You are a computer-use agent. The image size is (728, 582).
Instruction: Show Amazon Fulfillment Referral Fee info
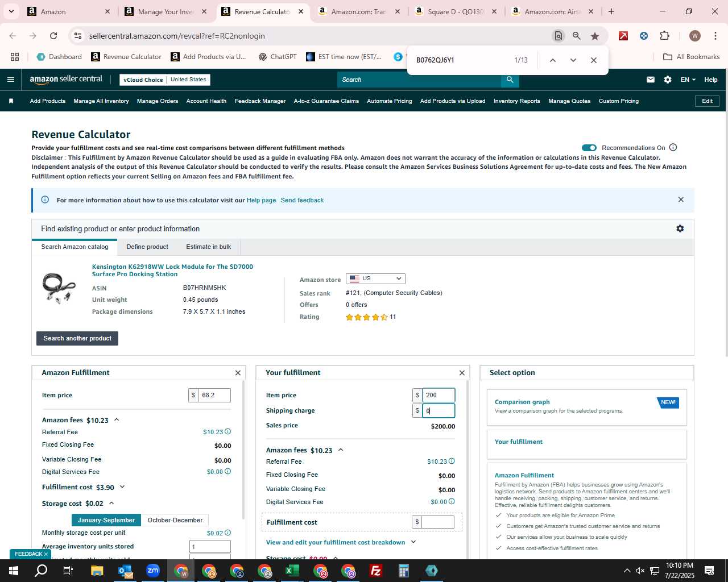pyautogui.click(x=228, y=432)
